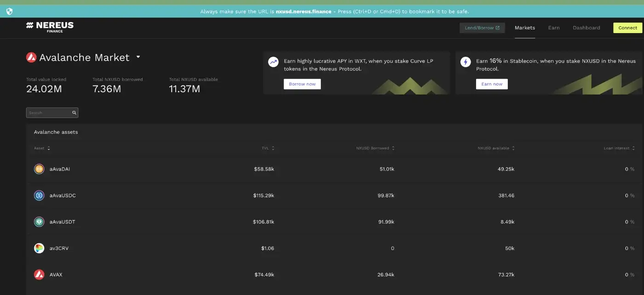Click the av3CRV token icon
This screenshot has width=644, height=295.
(x=39, y=248)
